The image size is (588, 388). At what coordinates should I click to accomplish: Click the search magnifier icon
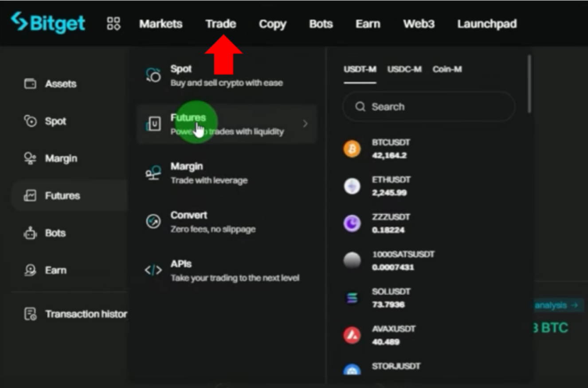(361, 107)
